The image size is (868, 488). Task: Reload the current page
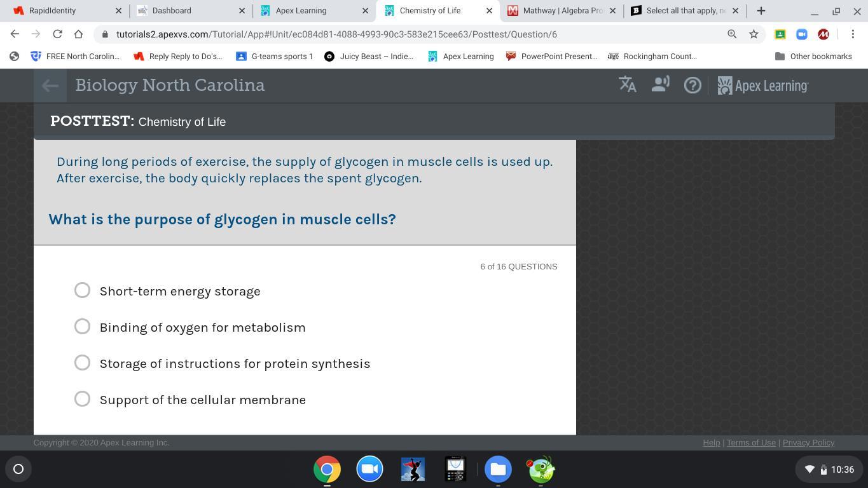click(x=57, y=34)
